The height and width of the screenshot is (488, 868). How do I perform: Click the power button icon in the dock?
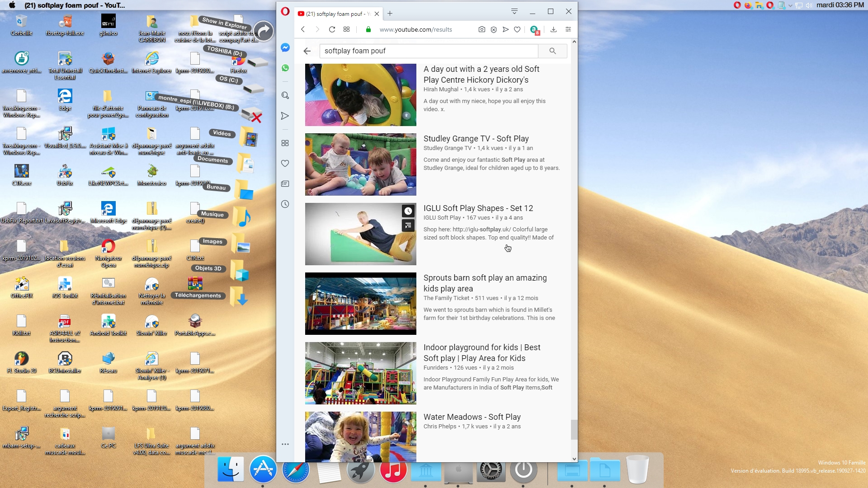[x=524, y=470]
